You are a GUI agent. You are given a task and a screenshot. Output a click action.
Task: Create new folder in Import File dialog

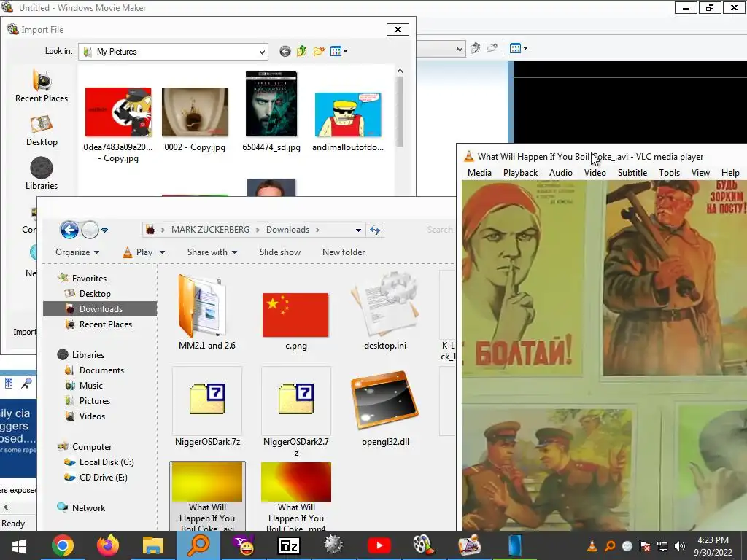point(319,51)
